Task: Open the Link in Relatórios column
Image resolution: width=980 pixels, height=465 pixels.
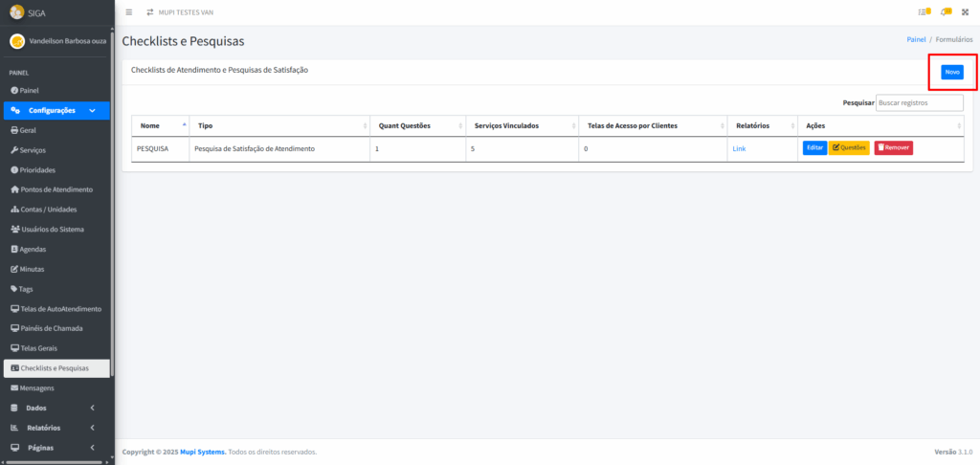Action: pos(739,148)
